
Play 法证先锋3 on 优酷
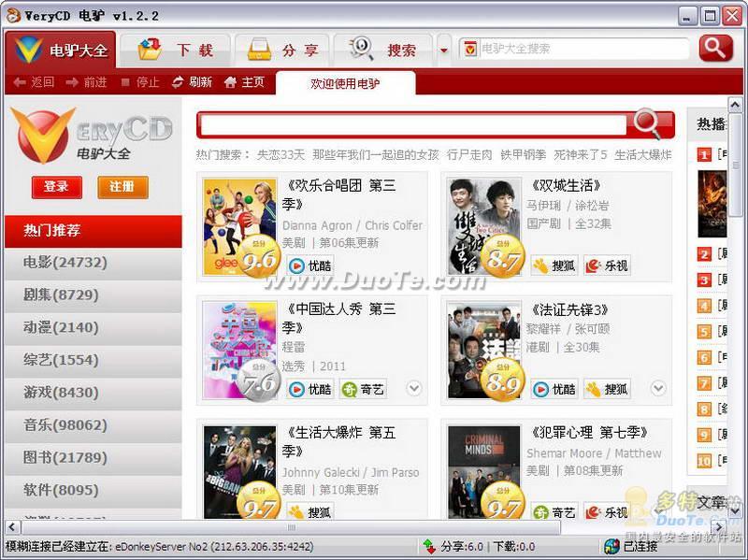point(554,389)
